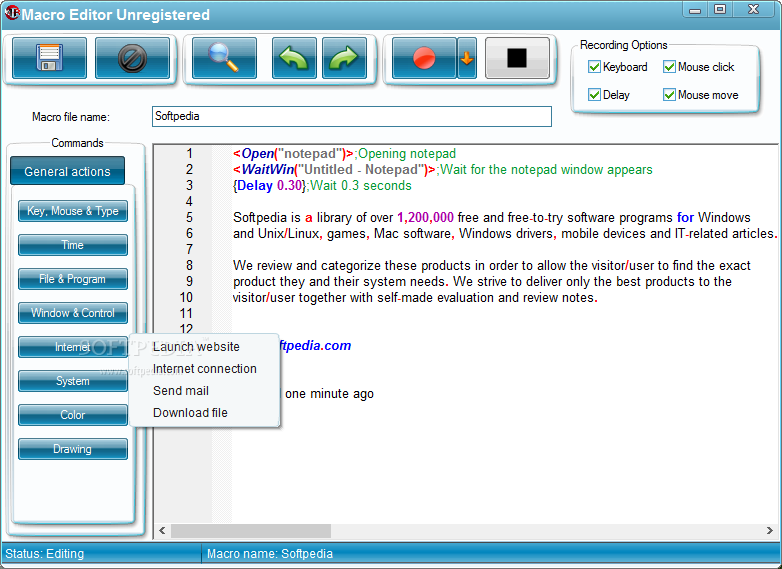Click the horizontal scrollbar thumb
Screen dimensions: 782x569
[251, 531]
